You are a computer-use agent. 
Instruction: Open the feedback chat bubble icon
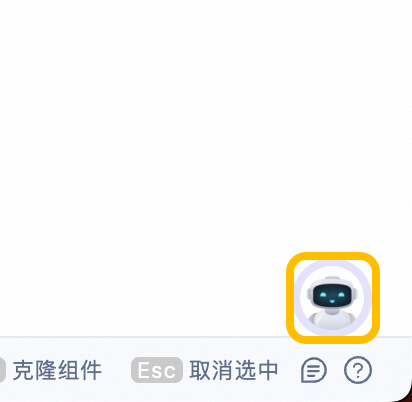tap(314, 370)
